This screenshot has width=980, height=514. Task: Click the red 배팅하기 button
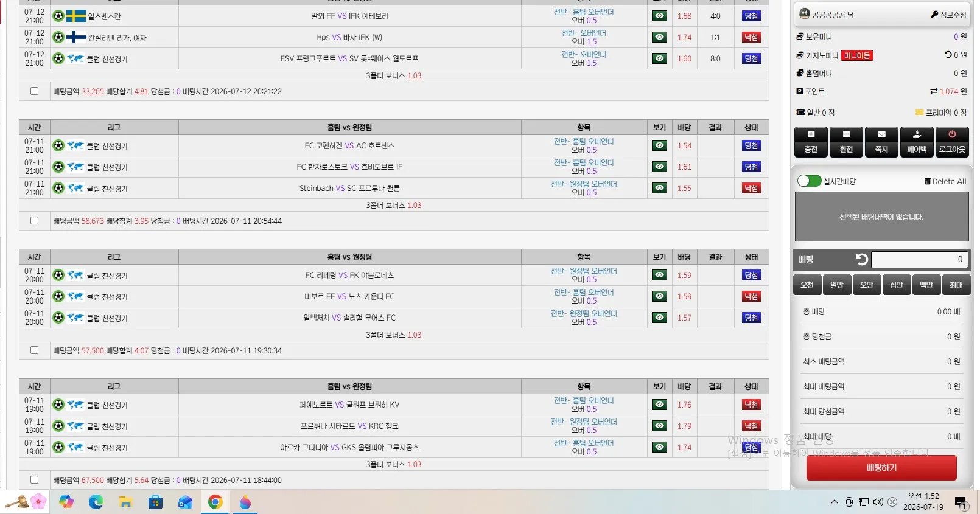point(881,468)
